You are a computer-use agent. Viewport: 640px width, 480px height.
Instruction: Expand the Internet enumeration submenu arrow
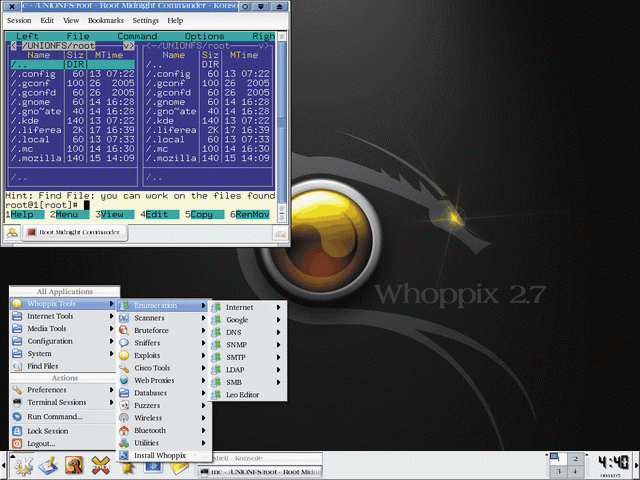point(279,307)
